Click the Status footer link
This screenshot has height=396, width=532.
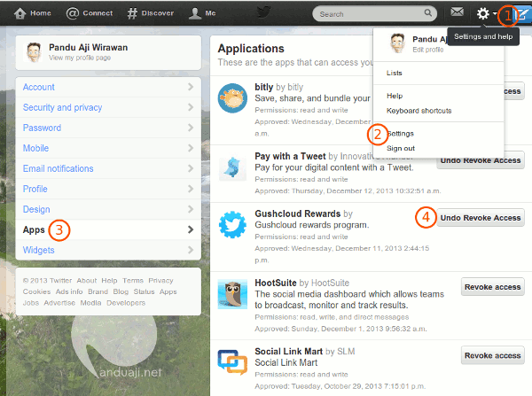144,291
